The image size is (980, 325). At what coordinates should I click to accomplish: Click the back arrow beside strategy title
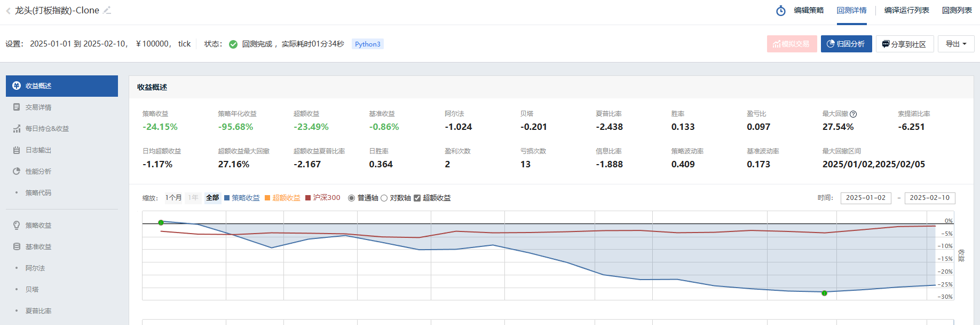pyautogui.click(x=8, y=11)
